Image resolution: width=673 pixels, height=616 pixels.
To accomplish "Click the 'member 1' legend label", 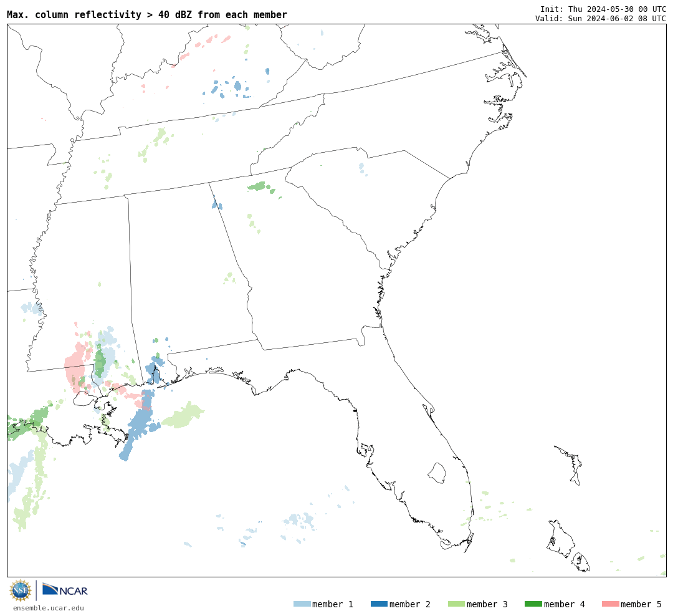I will (333, 604).
